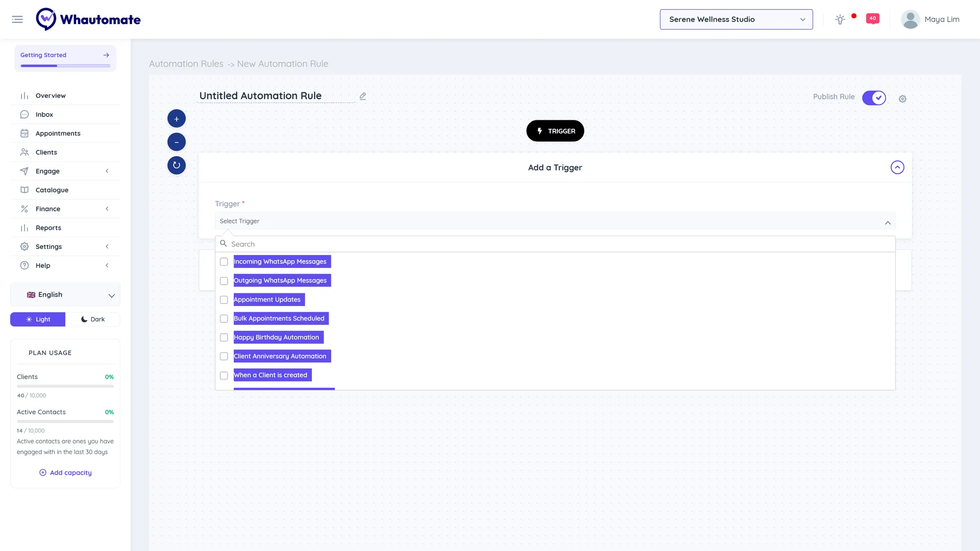Image resolution: width=980 pixels, height=551 pixels.
Task: Click the Getting Started arrow
Action: [x=106, y=55]
